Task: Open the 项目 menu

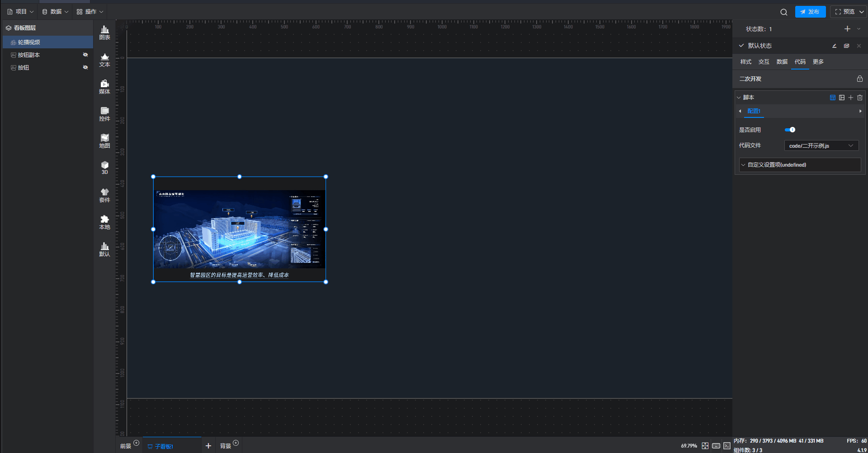Action: tap(20, 12)
